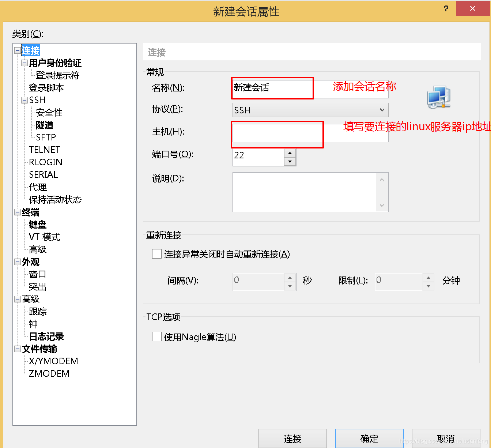The width and height of the screenshot is (491, 448).
Task: Select ZMODEM tree item
Action: (49, 374)
